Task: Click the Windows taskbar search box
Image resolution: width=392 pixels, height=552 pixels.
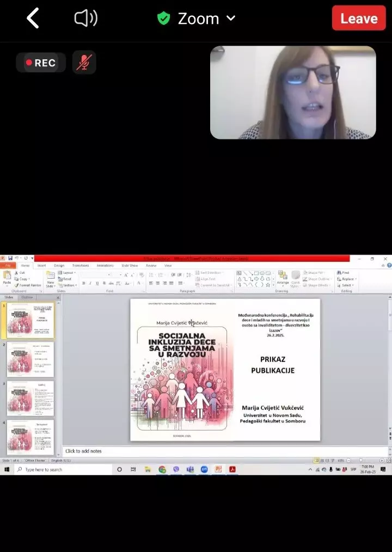Action: (63, 469)
